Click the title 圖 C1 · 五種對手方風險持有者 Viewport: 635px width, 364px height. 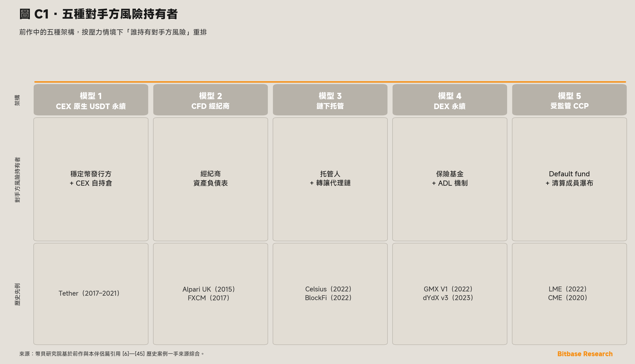[98, 14]
